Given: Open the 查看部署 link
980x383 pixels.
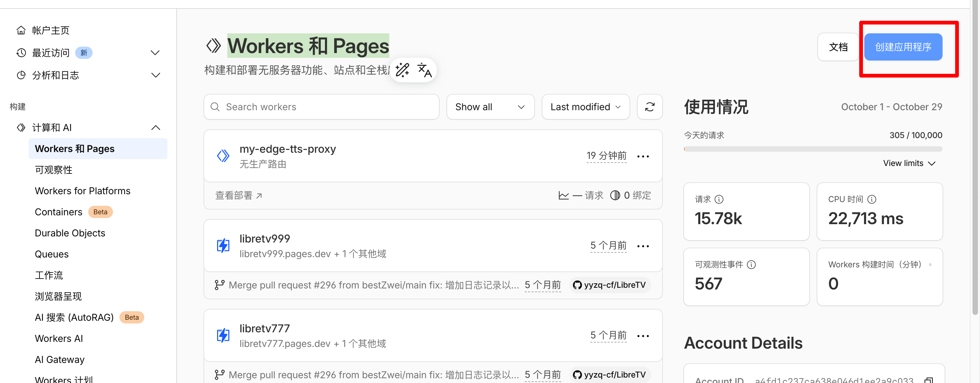Looking at the screenshot, I should [239, 196].
